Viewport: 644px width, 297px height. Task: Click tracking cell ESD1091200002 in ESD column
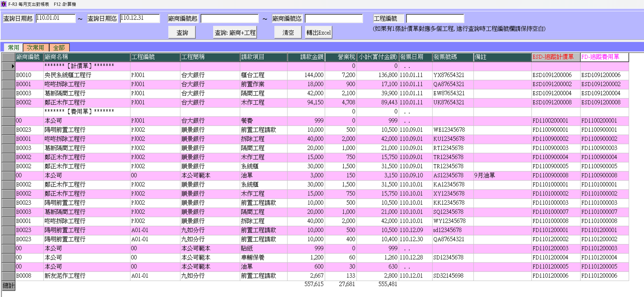click(x=556, y=84)
